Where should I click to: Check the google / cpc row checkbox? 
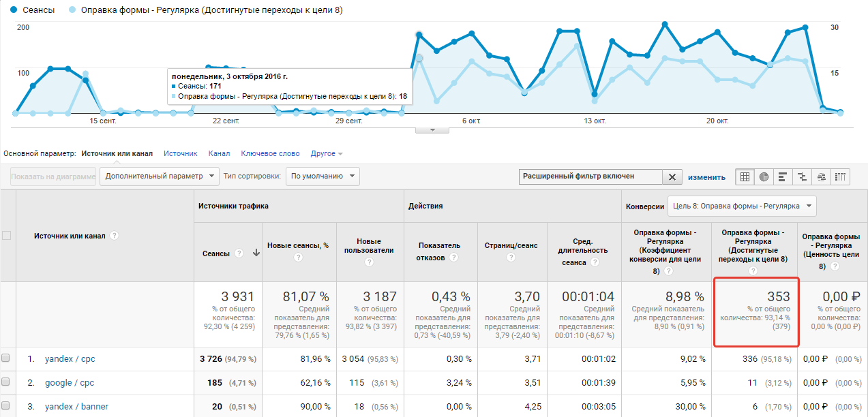click(6, 383)
